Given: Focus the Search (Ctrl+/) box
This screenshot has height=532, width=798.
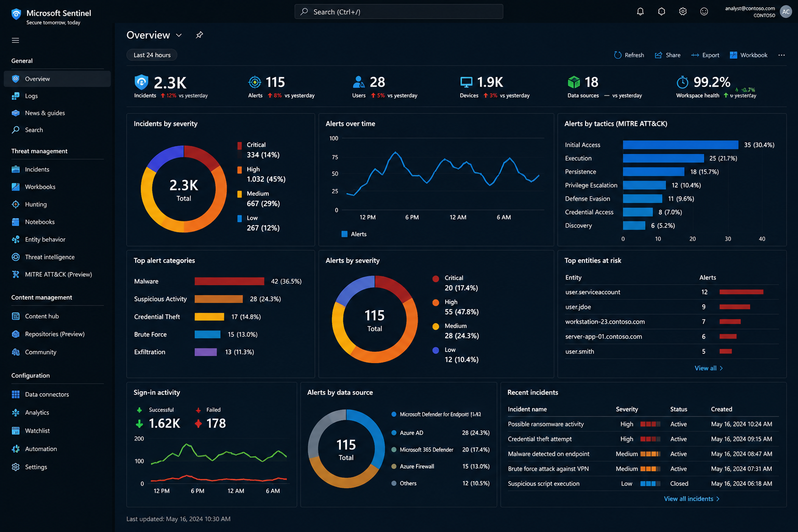Looking at the screenshot, I should tap(399, 11).
